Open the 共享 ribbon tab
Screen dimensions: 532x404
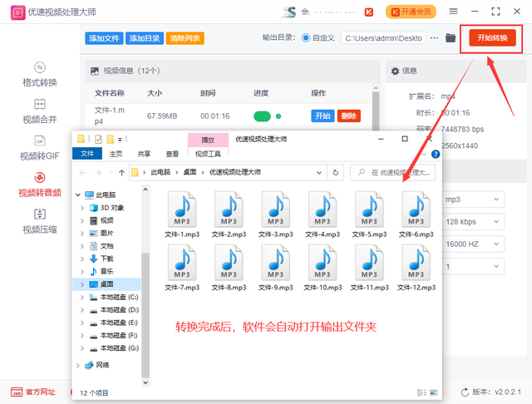click(x=144, y=154)
